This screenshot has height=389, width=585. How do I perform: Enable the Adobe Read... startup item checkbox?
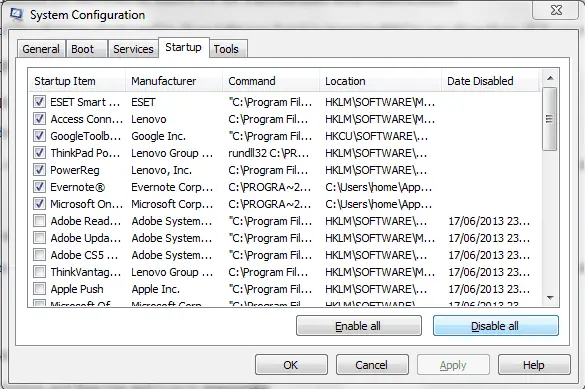[x=39, y=221]
